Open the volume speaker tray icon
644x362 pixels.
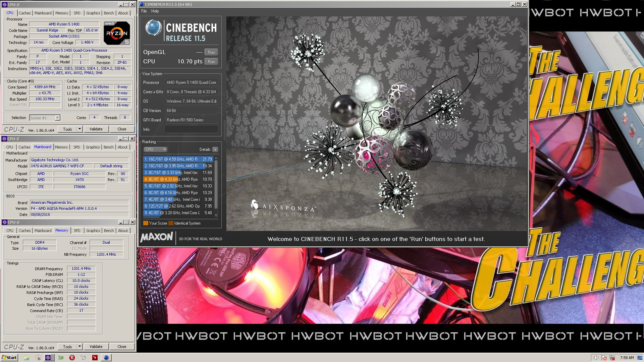click(x=596, y=358)
